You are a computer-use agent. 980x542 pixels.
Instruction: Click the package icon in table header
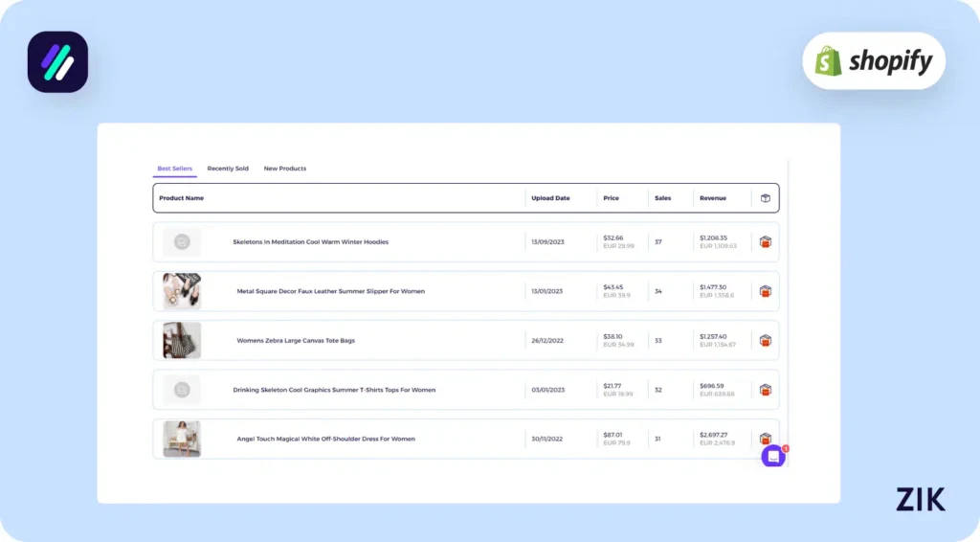[765, 198]
